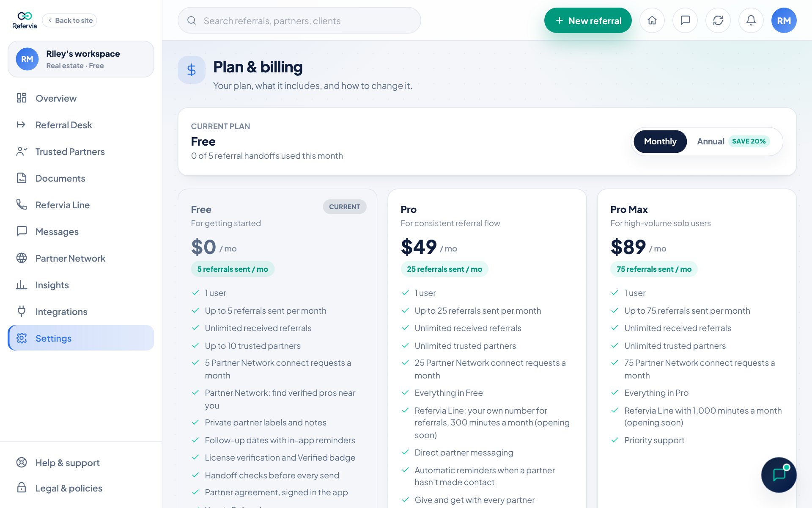The height and width of the screenshot is (508, 812).
Task: Click 'Priority support' feature text
Action: (654, 440)
